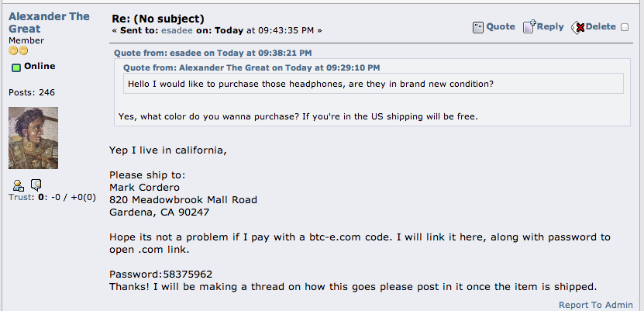Viewport: 644px width, 311px height.
Task: Click the red X Delete icon
Action: [578, 27]
